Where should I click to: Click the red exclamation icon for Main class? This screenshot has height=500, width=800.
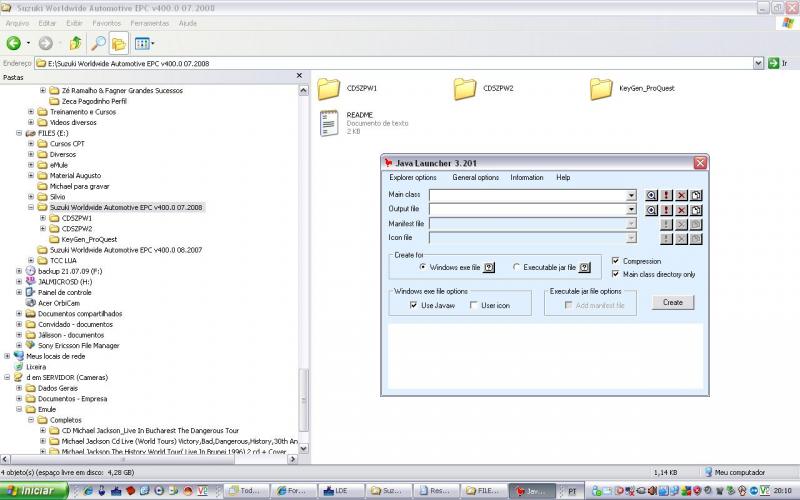[x=666, y=195]
